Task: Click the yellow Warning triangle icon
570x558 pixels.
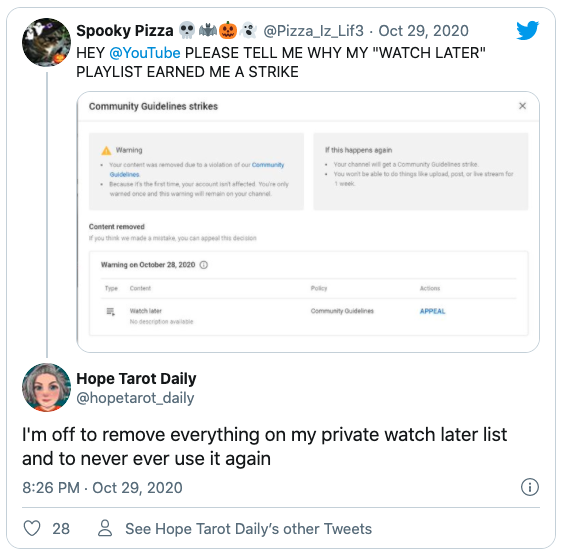Action: [106, 150]
